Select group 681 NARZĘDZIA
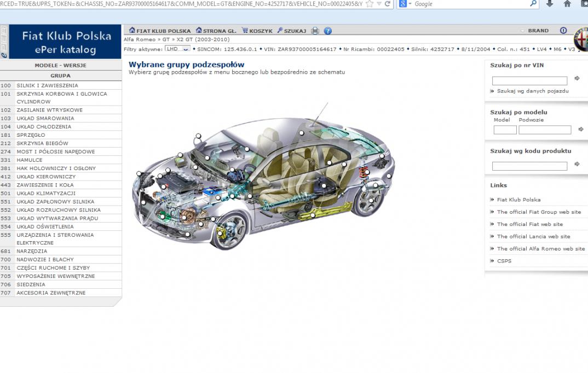Screen dimensions: 588x373 [61, 251]
